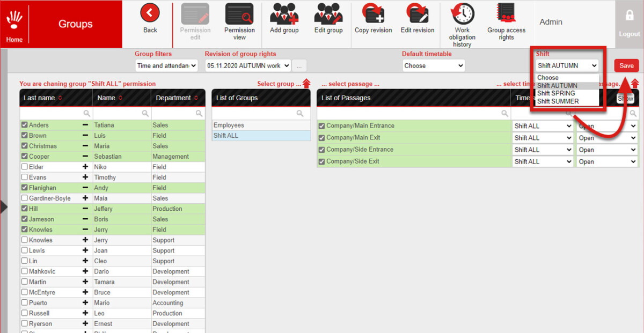This screenshot has height=333, width=644.
Task: Click the Logout padlock icon
Action: tap(630, 16)
